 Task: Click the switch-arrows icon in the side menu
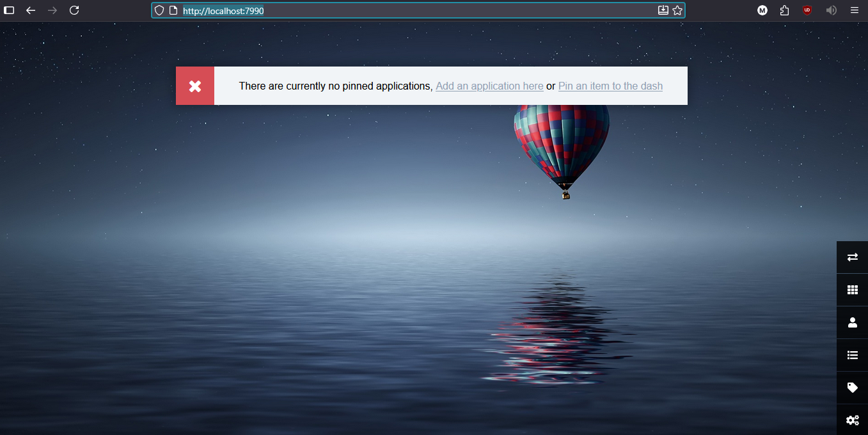coord(852,257)
